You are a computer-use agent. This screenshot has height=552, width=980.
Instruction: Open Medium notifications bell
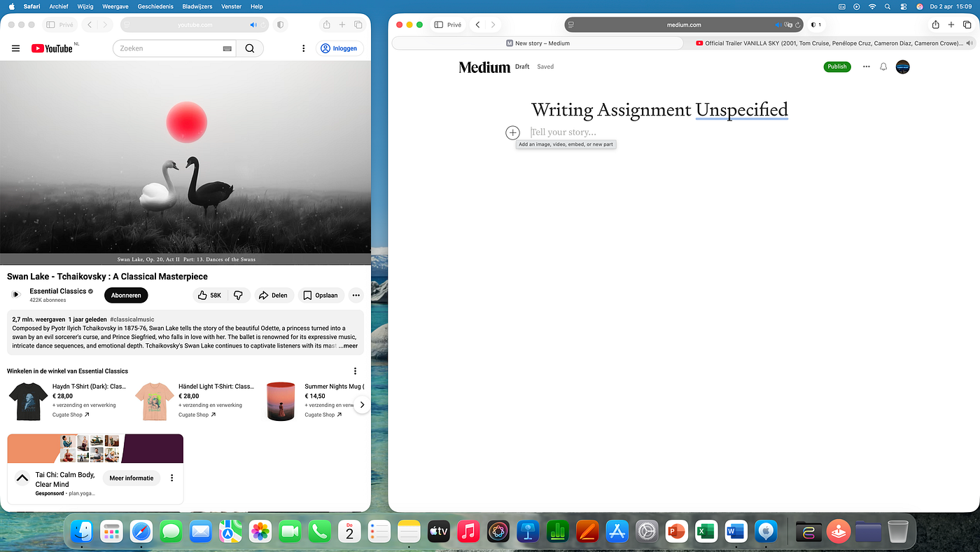click(883, 67)
